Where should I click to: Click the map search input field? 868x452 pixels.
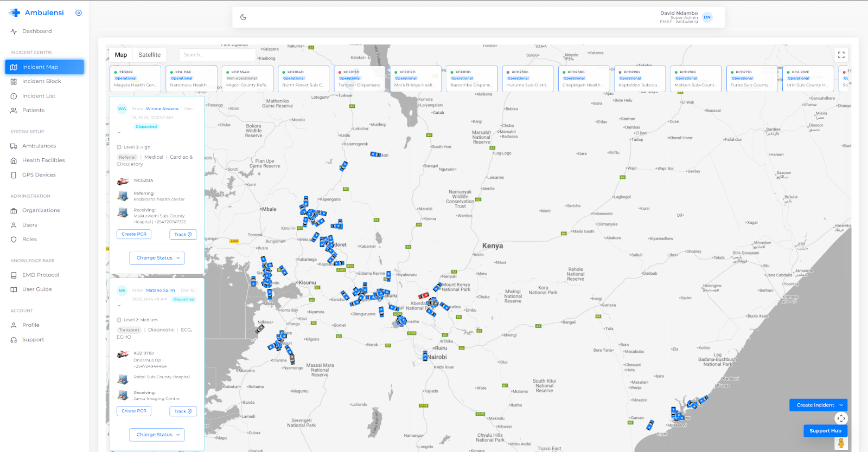pos(217,55)
